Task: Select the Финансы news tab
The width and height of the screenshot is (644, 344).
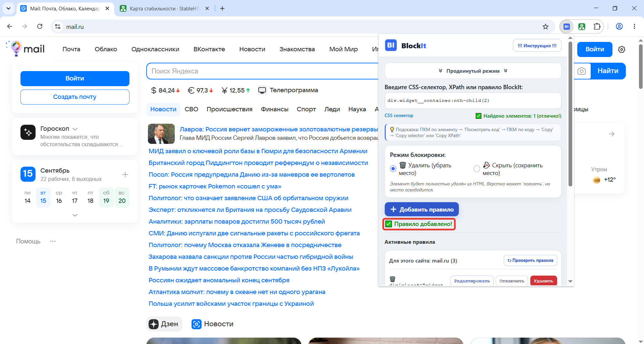Action: pyautogui.click(x=274, y=109)
